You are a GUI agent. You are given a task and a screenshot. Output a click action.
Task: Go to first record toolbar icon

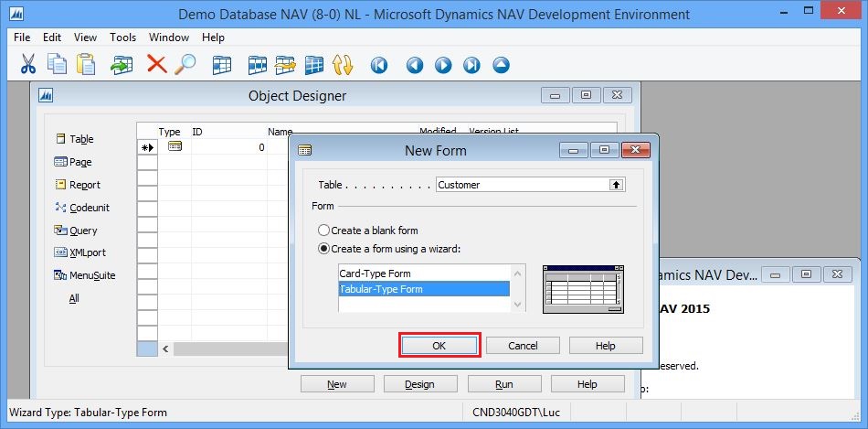(378, 66)
